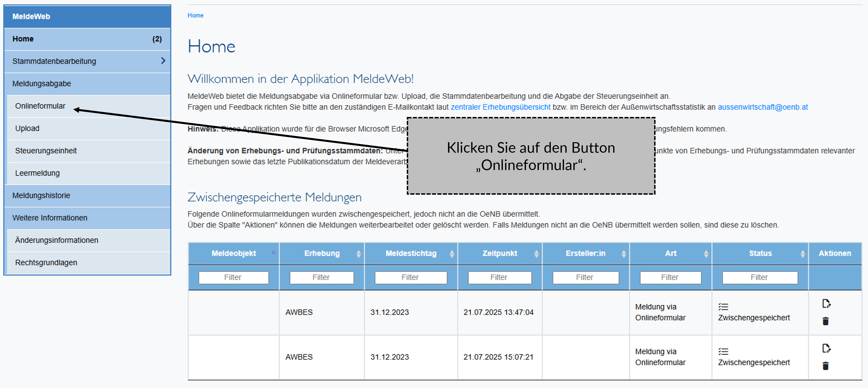Collapse the Weitere Informationen menu section
Screen dimensions: 868x388
[x=50, y=218]
